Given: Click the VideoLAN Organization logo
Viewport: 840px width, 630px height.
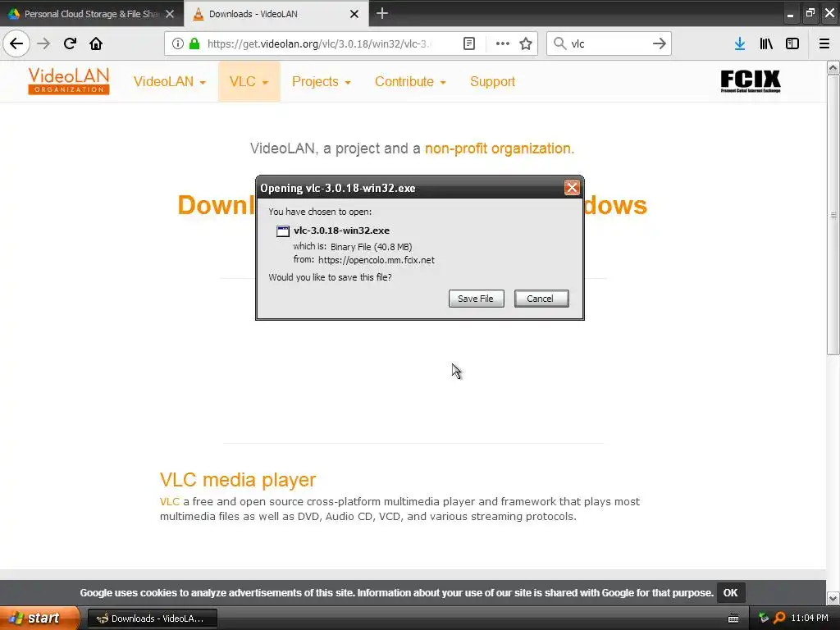Looking at the screenshot, I should [69, 81].
